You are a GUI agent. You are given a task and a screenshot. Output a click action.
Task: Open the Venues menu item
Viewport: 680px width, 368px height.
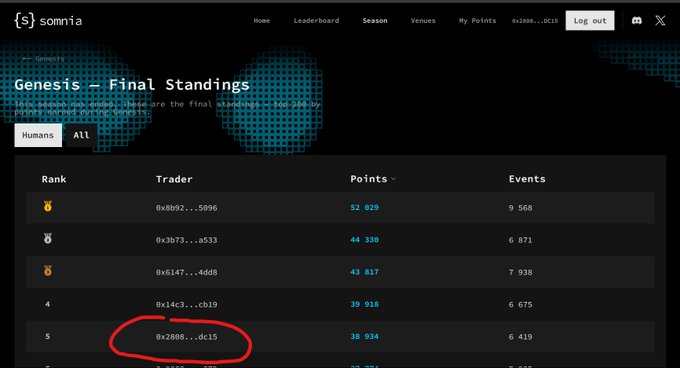[x=423, y=20]
